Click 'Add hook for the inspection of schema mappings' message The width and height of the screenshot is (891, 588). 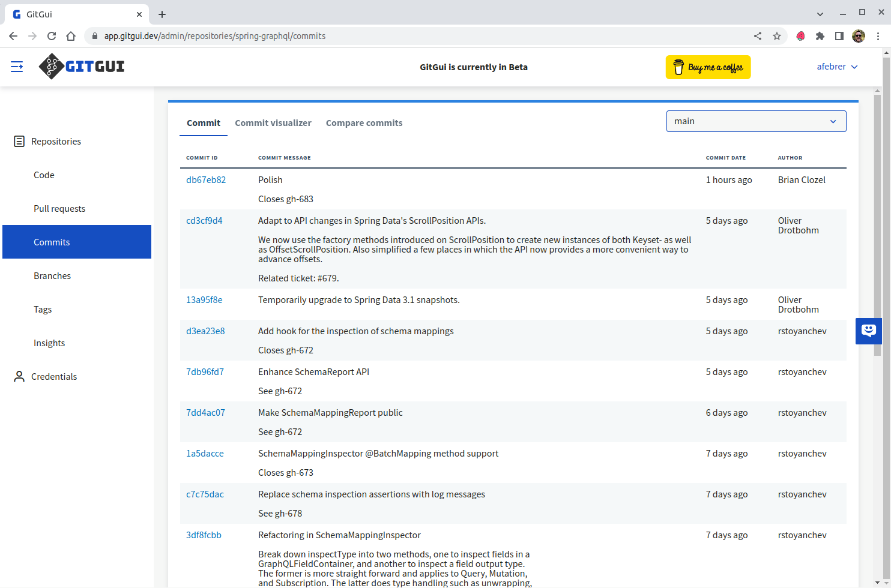[356, 331]
